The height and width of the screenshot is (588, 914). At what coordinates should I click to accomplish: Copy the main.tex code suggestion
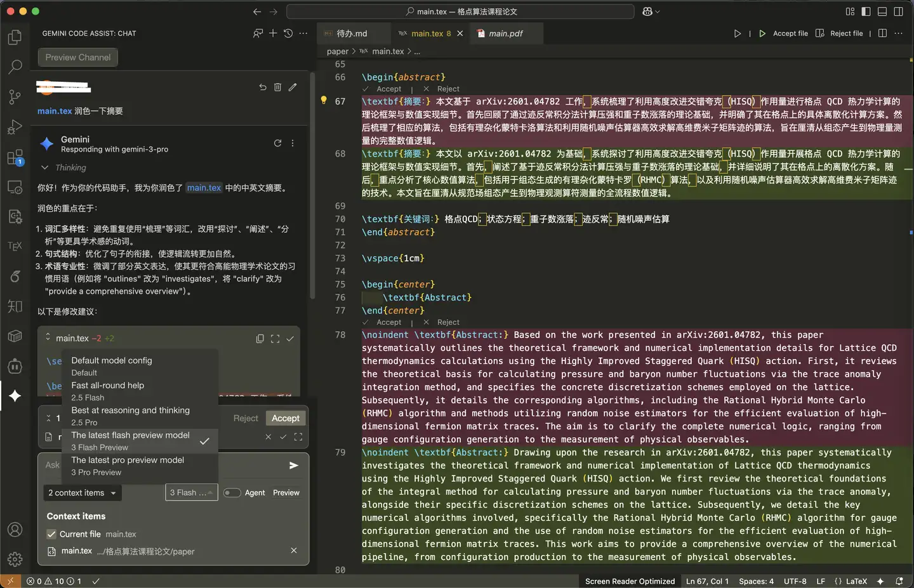[x=260, y=339]
